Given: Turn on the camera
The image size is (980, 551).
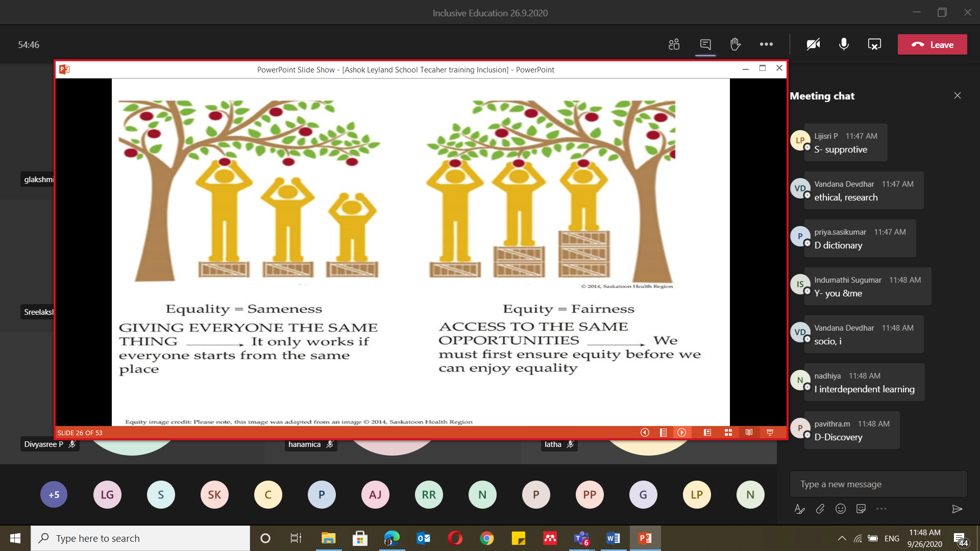Looking at the screenshot, I should pyautogui.click(x=813, y=44).
